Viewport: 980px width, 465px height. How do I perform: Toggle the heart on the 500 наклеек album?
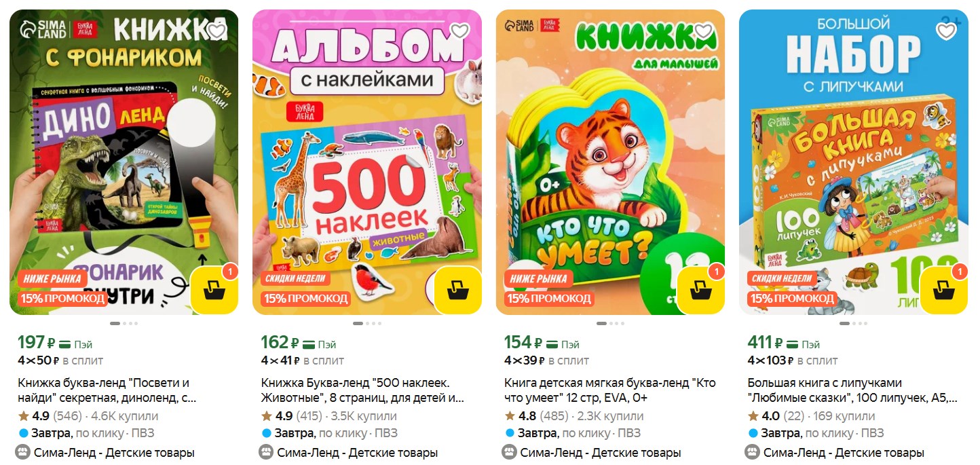[x=460, y=31]
